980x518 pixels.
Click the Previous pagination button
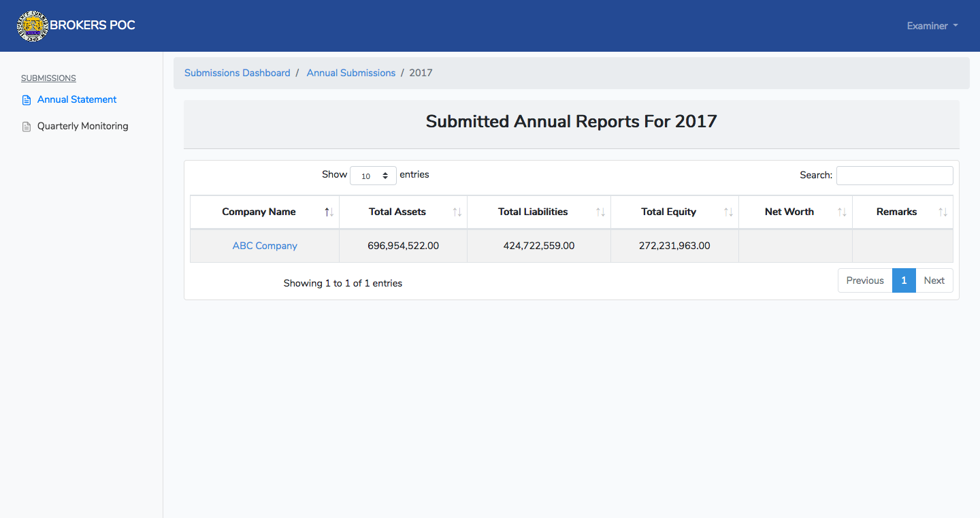(865, 280)
